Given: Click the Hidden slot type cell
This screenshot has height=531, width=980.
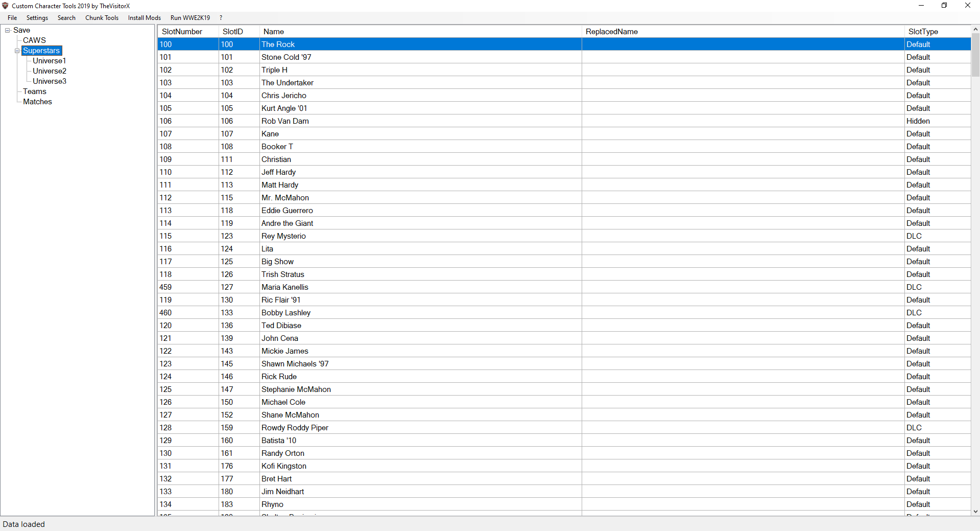Looking at the screenshot, I should coord(938,121).
